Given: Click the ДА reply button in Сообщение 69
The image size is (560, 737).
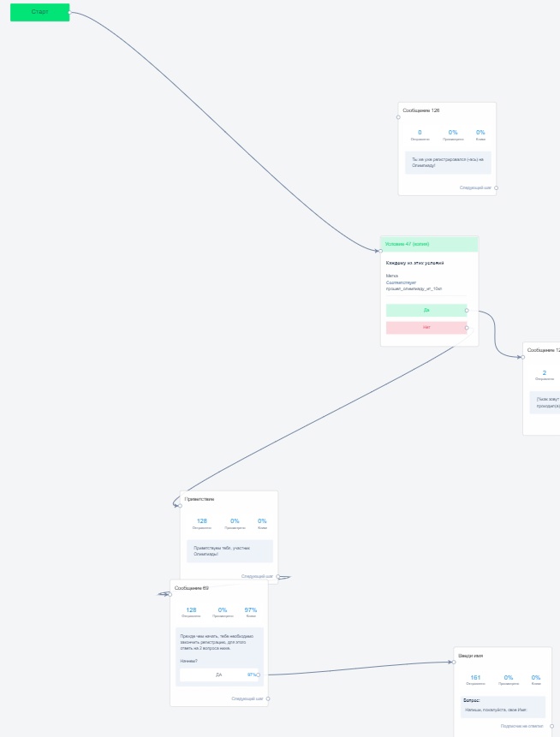Looking at the screenshot, I should tap(218, 675).
